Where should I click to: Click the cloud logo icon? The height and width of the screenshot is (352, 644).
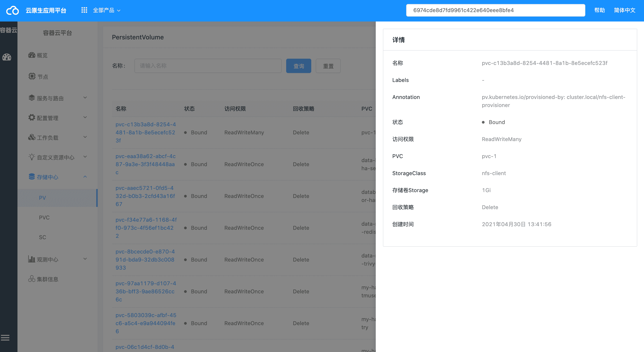13,11
